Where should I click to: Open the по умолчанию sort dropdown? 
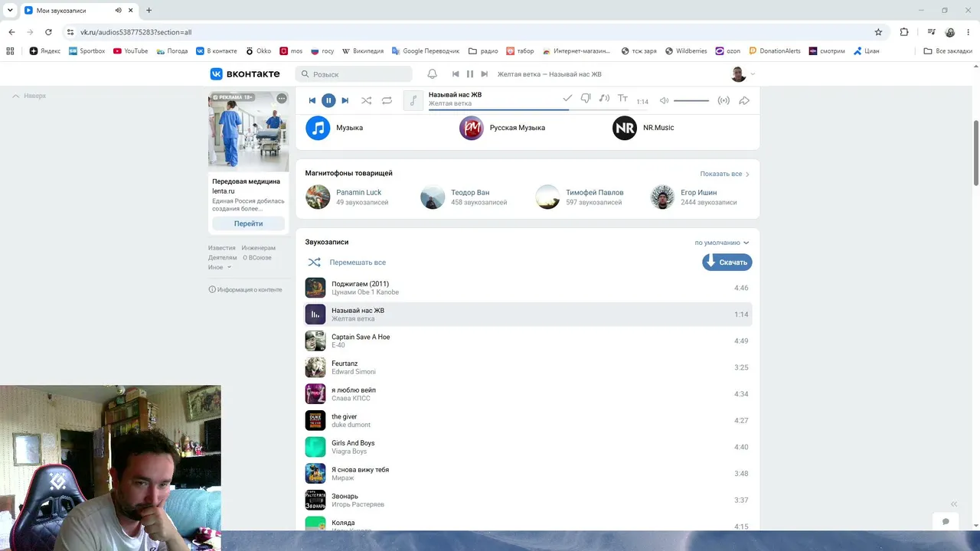[x=722, y=243]
